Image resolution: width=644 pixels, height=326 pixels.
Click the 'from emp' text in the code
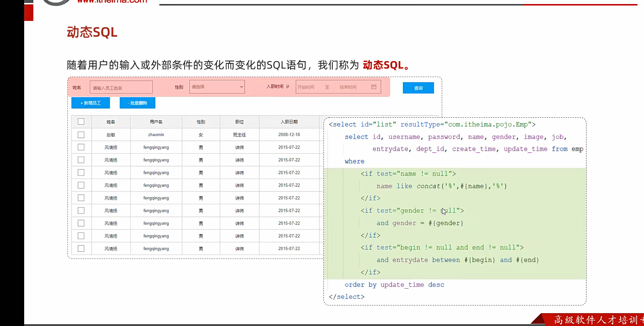pos(567,149)
